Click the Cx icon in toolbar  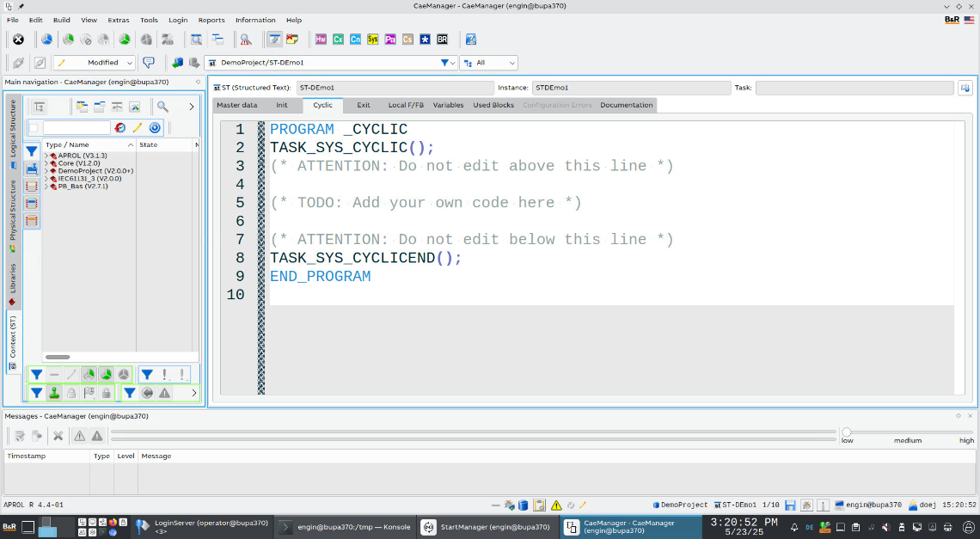click(338, 40)
